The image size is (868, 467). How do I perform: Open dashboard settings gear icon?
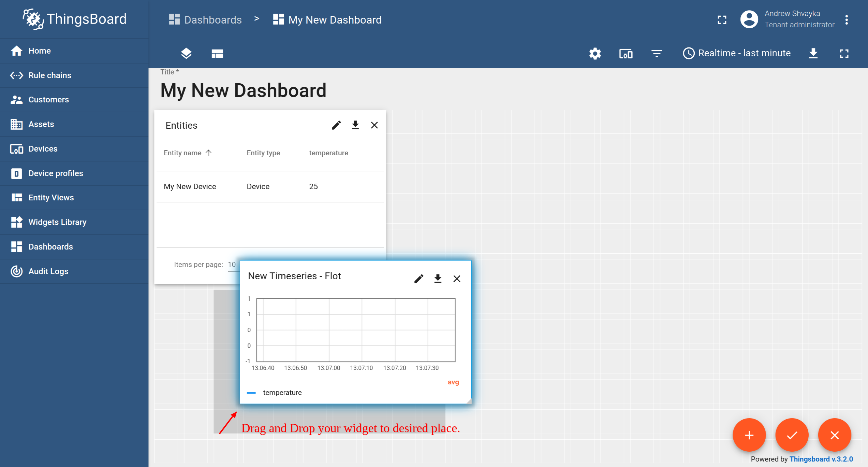[595, 54]
